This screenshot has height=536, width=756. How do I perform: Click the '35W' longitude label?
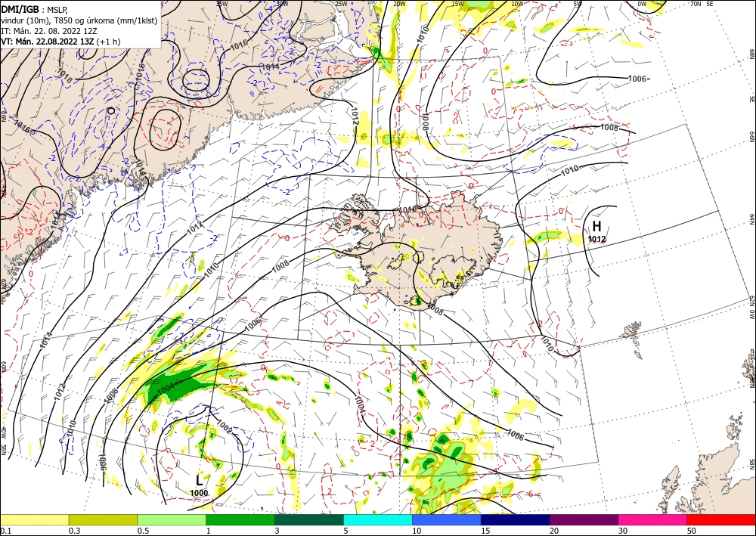222,3
